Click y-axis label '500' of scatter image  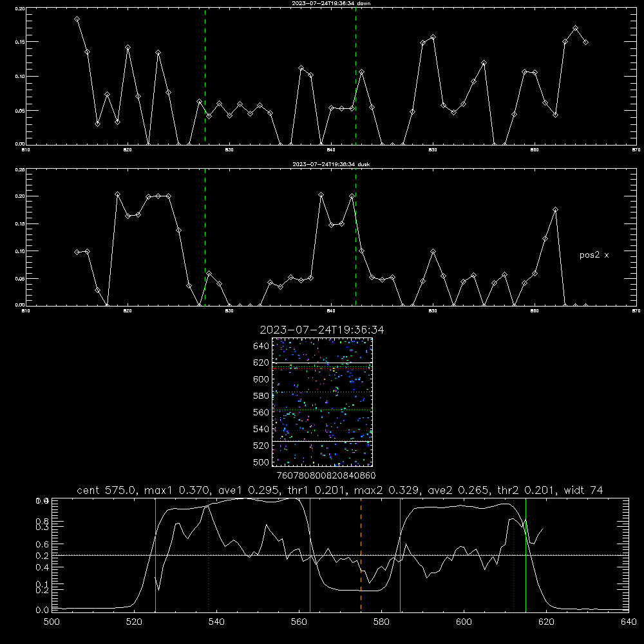click(x=261, y=462)
